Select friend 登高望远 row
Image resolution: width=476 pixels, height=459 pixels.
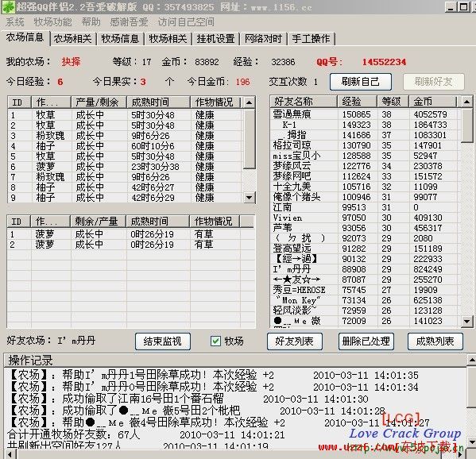click(366, 249)
